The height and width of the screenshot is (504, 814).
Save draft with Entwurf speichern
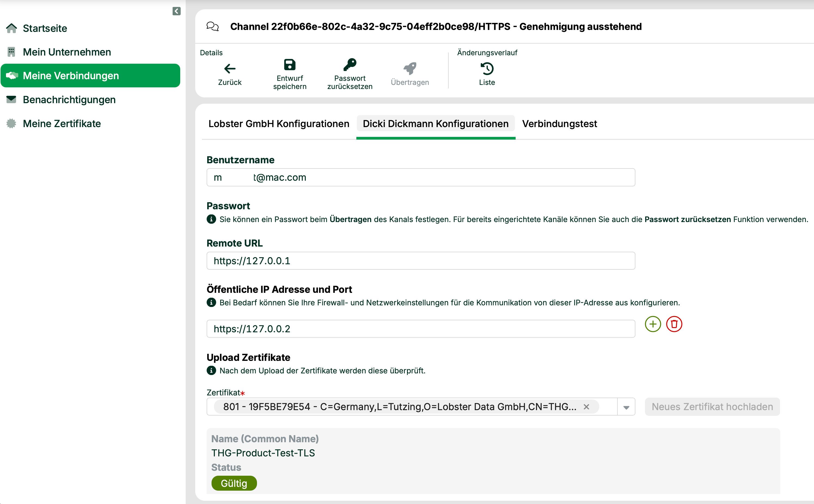pyautogui.click(x=290, y=74)
